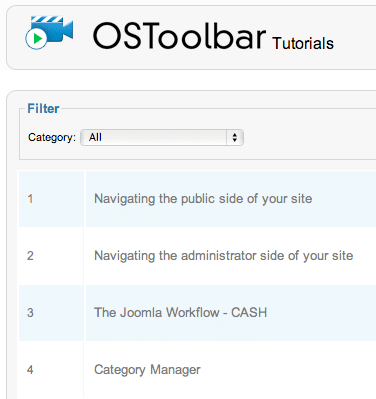Click the "Category:" label
This screenshot has width=376, height=399.
point(52,137)
